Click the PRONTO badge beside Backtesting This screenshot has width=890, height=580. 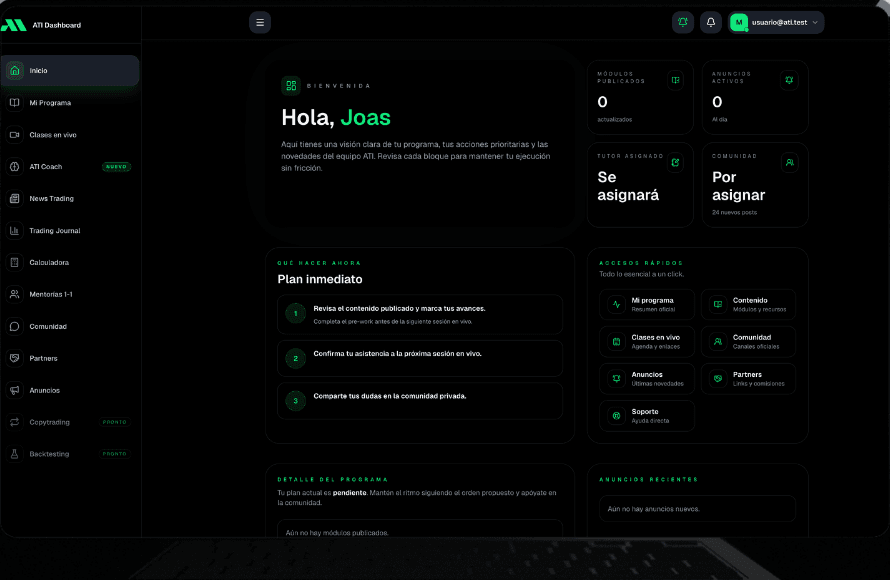(115, 454)
